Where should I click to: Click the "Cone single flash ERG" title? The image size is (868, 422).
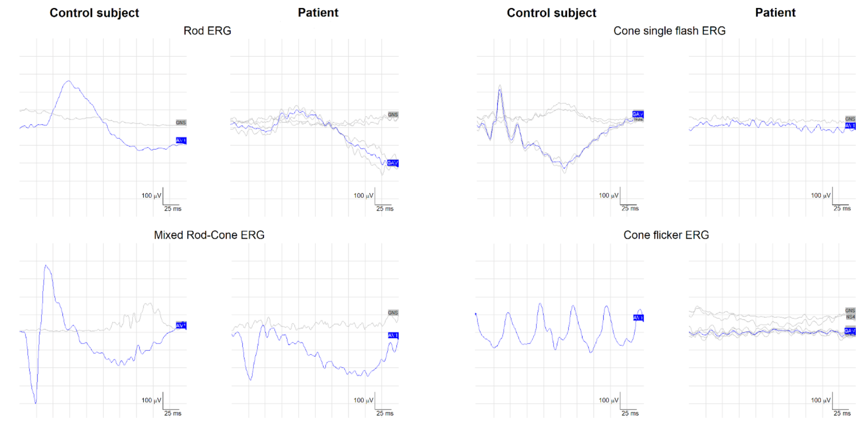click(669, 31)
